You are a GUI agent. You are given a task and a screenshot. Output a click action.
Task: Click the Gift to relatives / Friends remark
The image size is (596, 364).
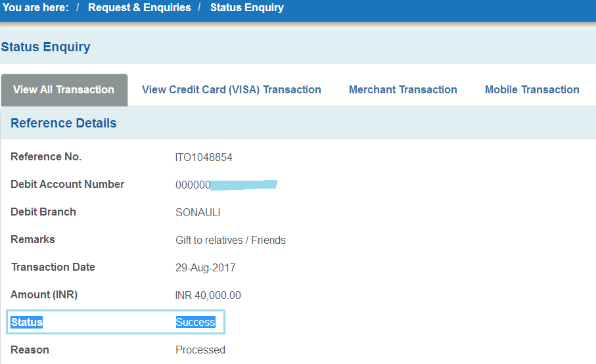tap(230, 240)
